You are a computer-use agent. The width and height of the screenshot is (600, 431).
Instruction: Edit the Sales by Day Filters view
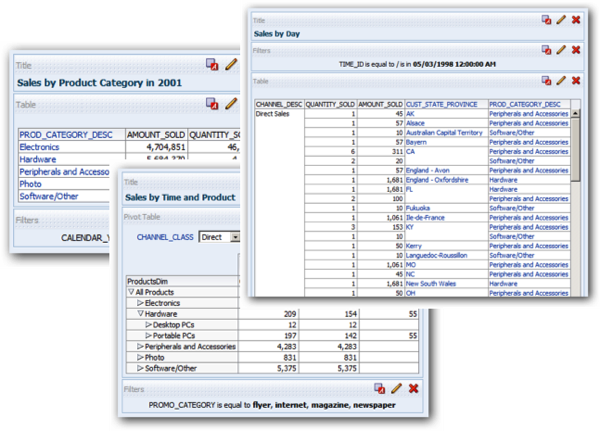561,50
